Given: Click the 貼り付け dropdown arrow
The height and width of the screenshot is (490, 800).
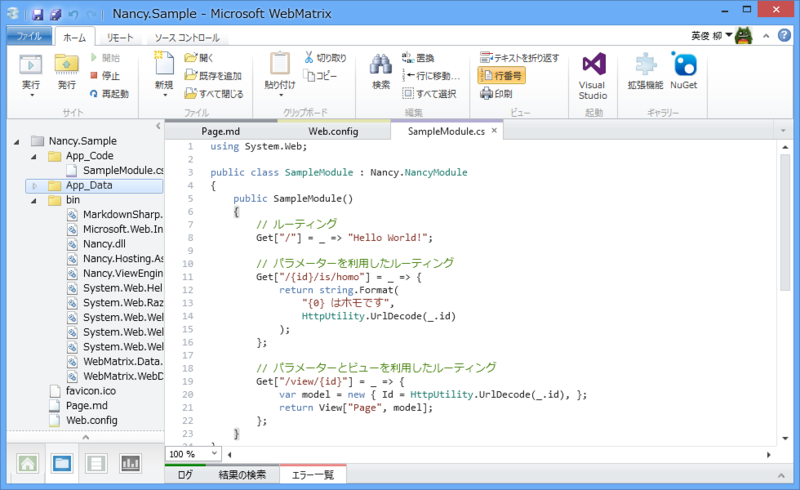Looking at the screenshot, I should coord(280,95).
